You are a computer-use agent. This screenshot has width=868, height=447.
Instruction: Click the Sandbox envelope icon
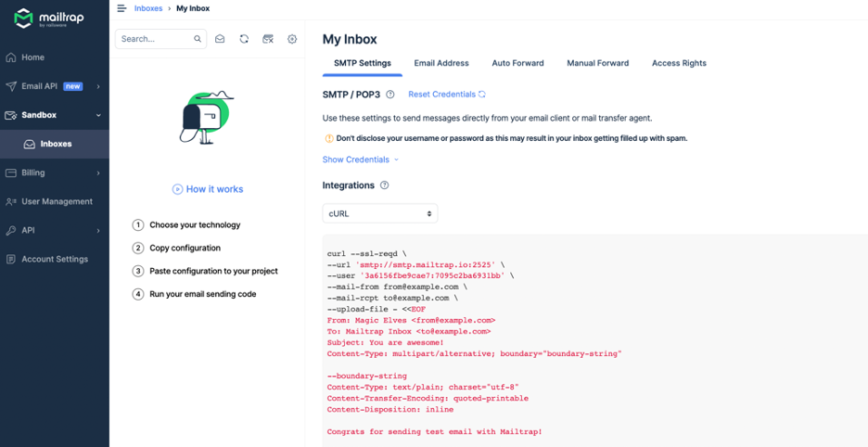[10, 115]
